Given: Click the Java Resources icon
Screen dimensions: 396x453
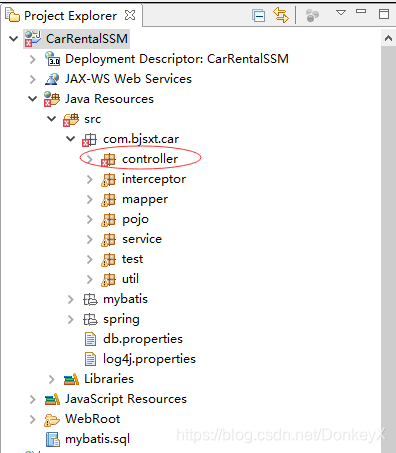Looking at the screenshot, I should click(52, 99).
